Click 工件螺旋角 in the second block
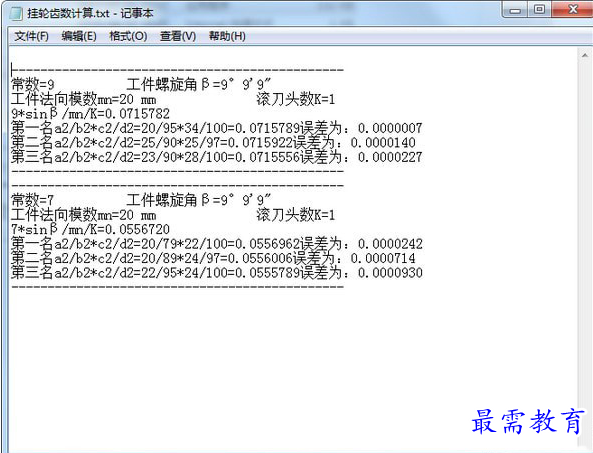Image resolution: width=593 pixels, height=453 pixels. pos(162,200)
